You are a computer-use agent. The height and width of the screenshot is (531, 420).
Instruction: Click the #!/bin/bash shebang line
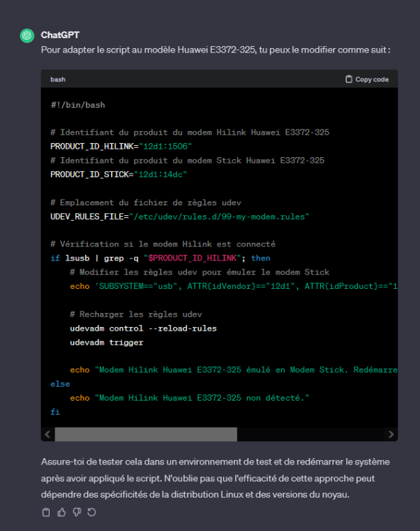pos(78,105)
